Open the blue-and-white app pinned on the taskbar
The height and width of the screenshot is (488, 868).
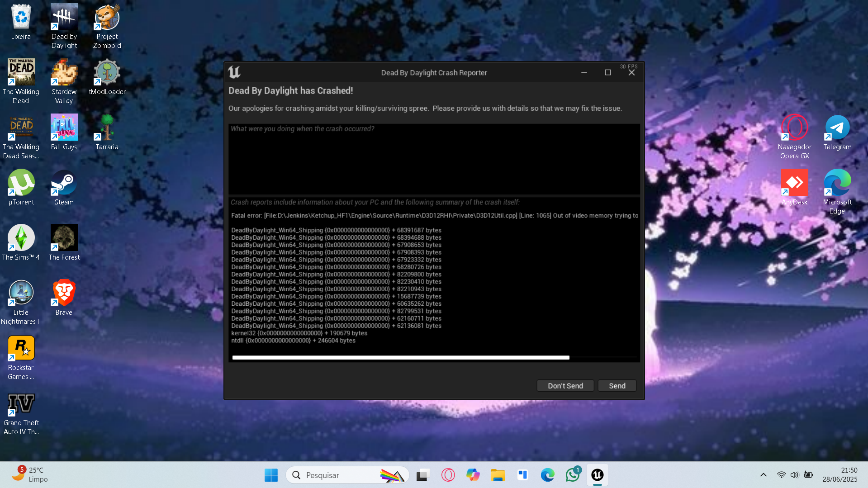522,475
